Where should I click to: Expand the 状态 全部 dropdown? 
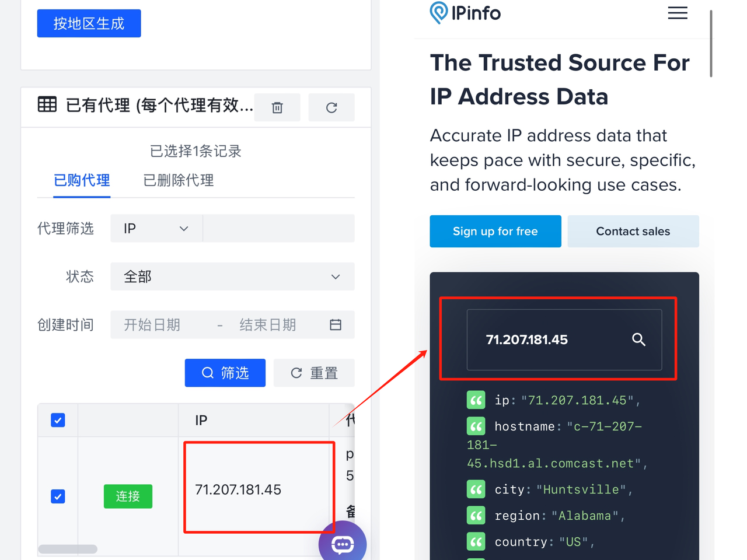click(232, 276)
